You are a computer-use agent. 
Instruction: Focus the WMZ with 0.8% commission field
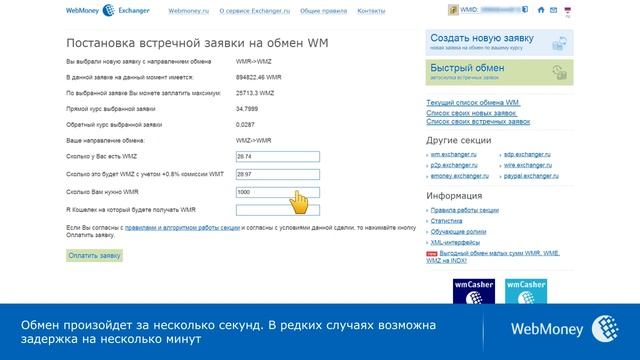pos(278,174)
